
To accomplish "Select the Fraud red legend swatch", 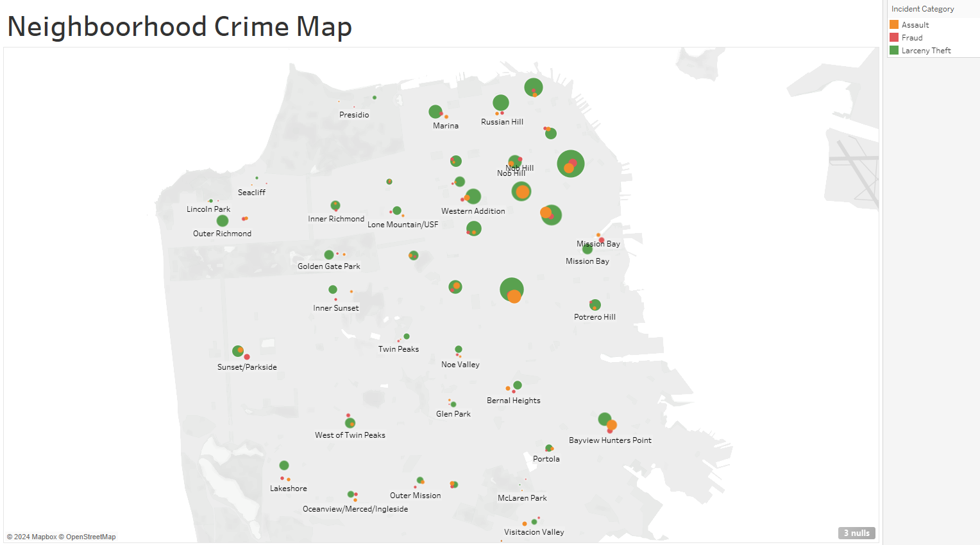I will 894,37.
